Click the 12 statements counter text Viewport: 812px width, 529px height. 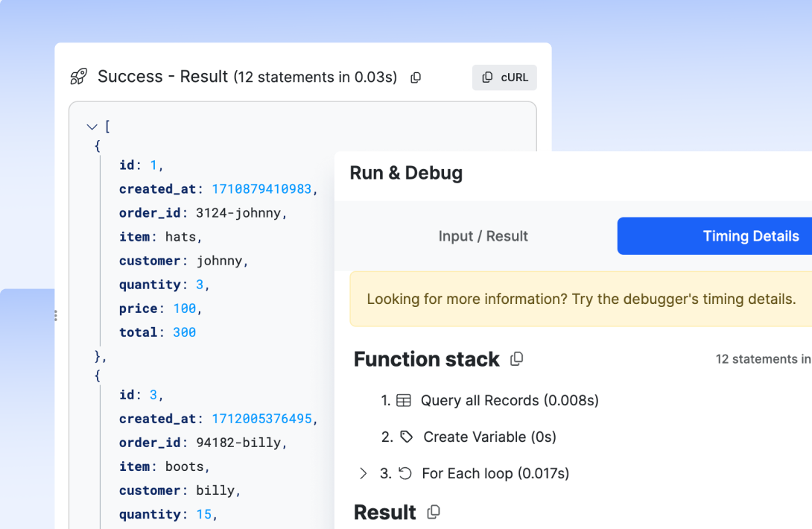point(763,358)
